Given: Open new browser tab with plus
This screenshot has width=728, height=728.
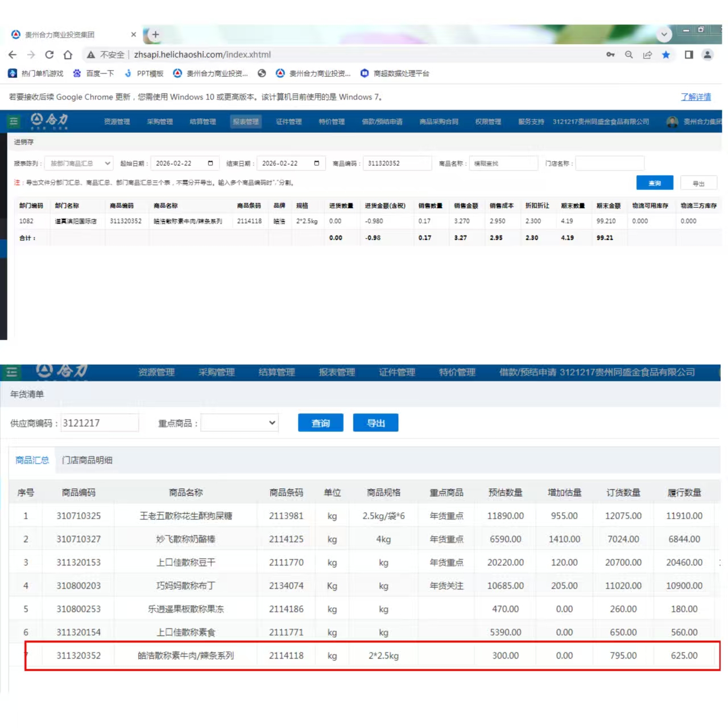Looking at the screenshot, I should coord(155,35).
